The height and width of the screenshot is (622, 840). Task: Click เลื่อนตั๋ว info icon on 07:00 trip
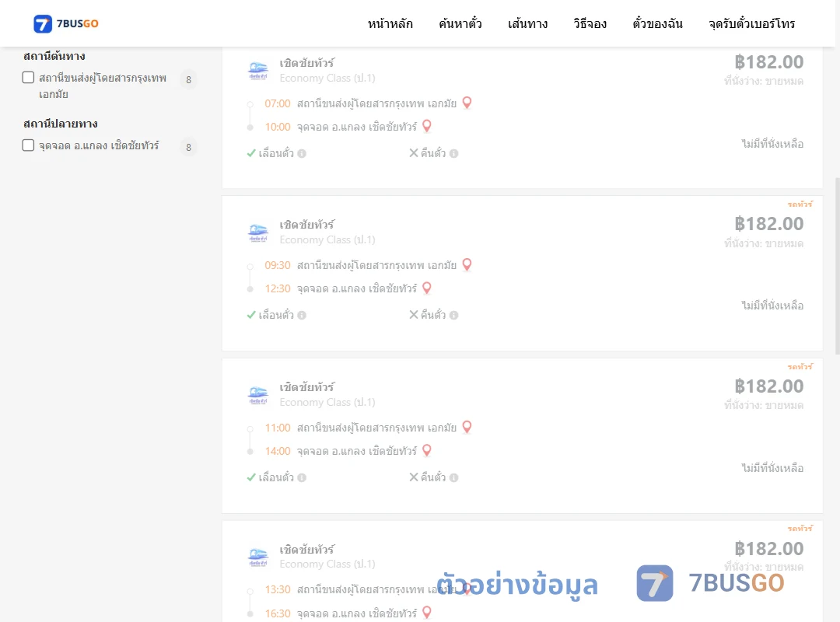(x=302, y=154)
